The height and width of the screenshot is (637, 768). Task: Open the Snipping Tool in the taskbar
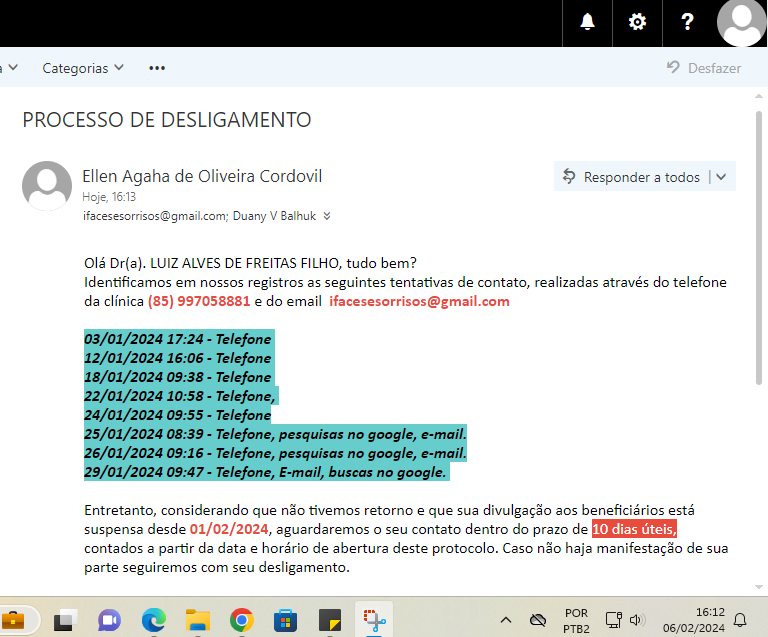tap(374, 620)
